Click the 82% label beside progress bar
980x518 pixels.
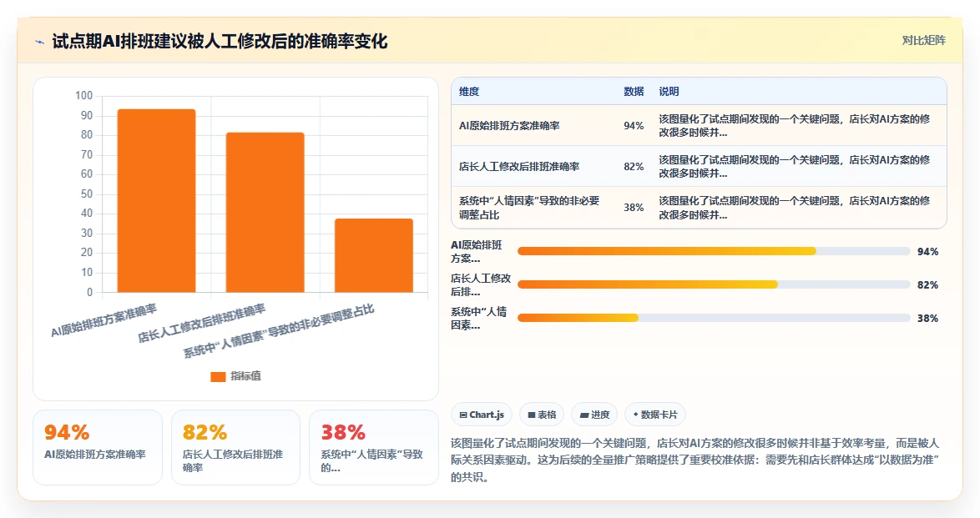pos(927,284)
